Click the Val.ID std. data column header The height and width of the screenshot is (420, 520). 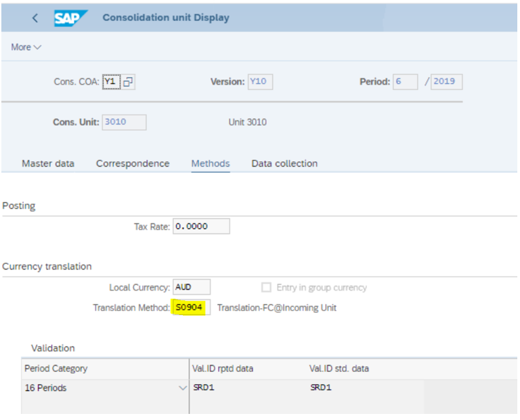pos(339,369)
